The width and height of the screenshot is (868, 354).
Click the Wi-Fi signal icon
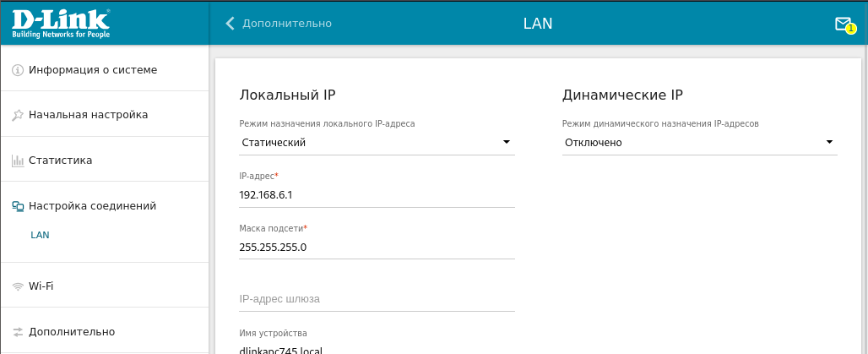(18, 286)
